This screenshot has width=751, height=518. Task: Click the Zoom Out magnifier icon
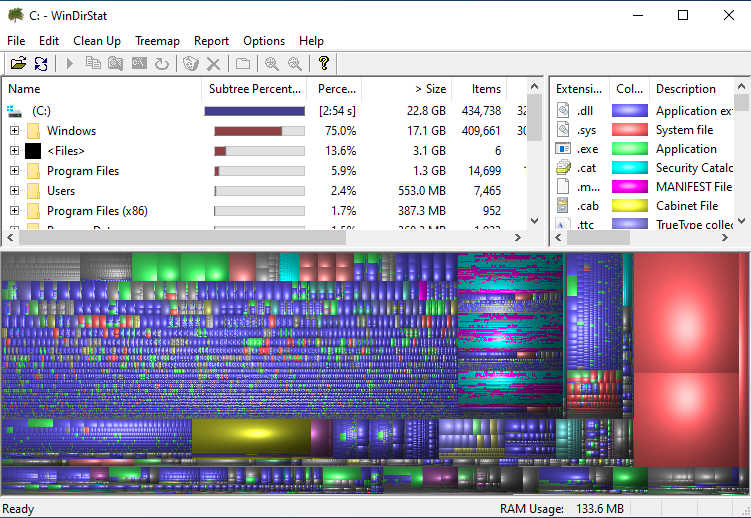[295, 63]
